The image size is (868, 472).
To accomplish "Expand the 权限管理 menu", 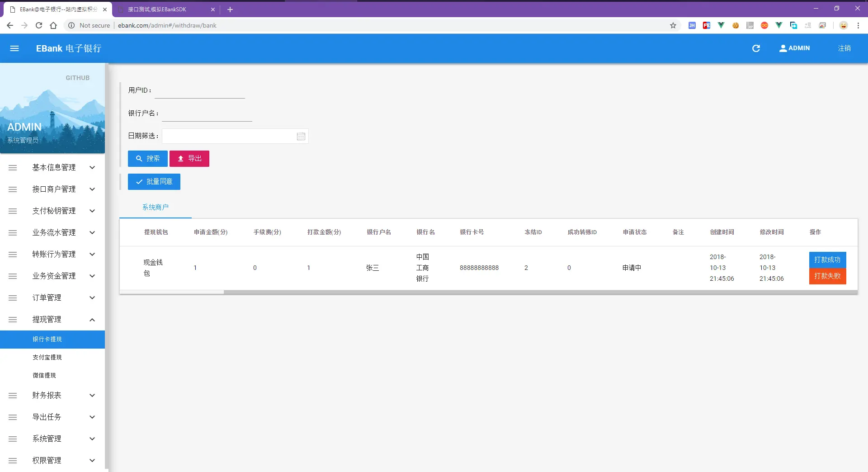I will tap(52, 461).
